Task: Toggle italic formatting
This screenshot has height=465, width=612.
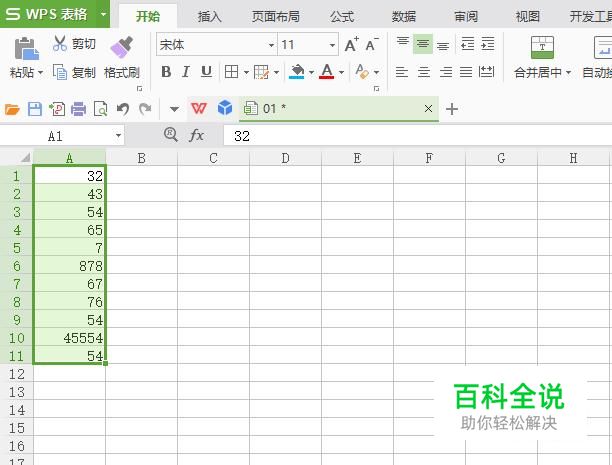Action: click(x=186, y=72)
